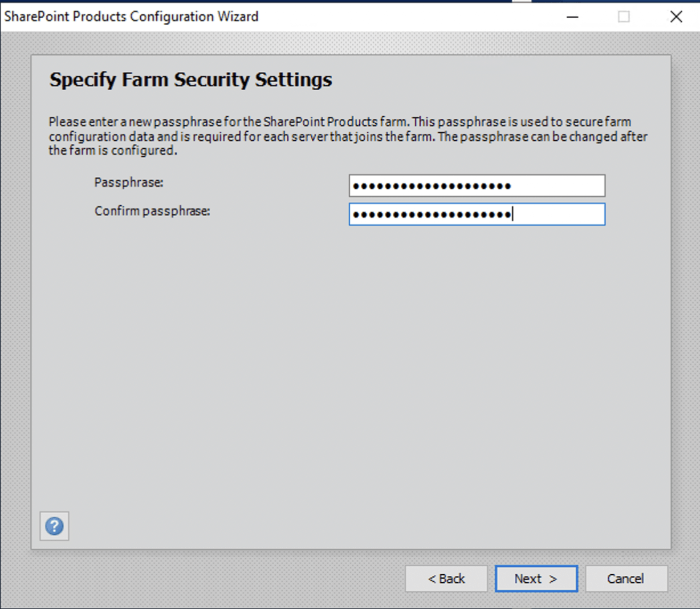Click the Next > button
The image size is (700, 609).
tap(536, 579)
